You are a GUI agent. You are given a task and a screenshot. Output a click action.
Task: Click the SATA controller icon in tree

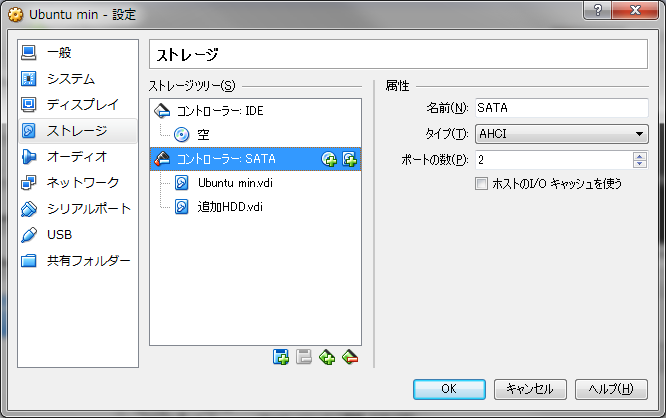tap(162, 158)
